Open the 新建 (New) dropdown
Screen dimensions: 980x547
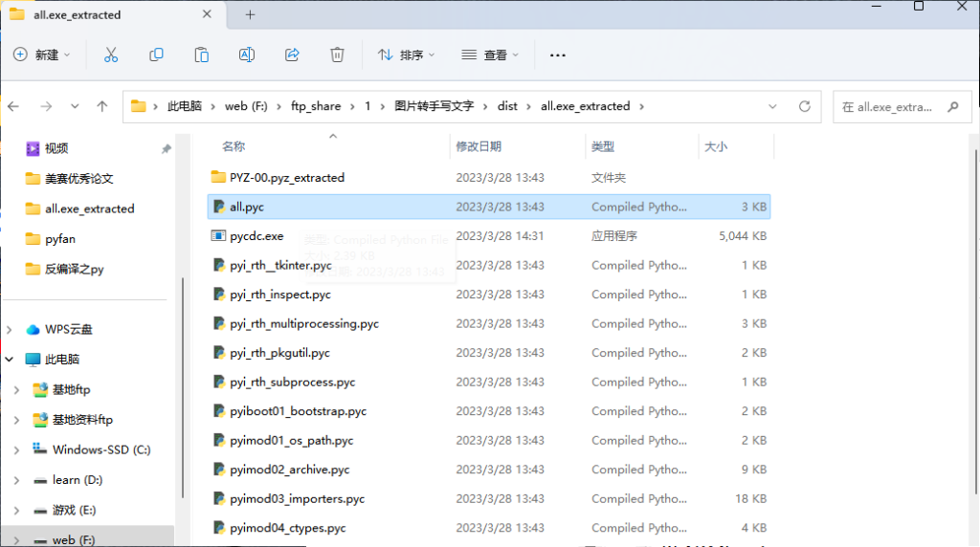[x=43, y=55]
